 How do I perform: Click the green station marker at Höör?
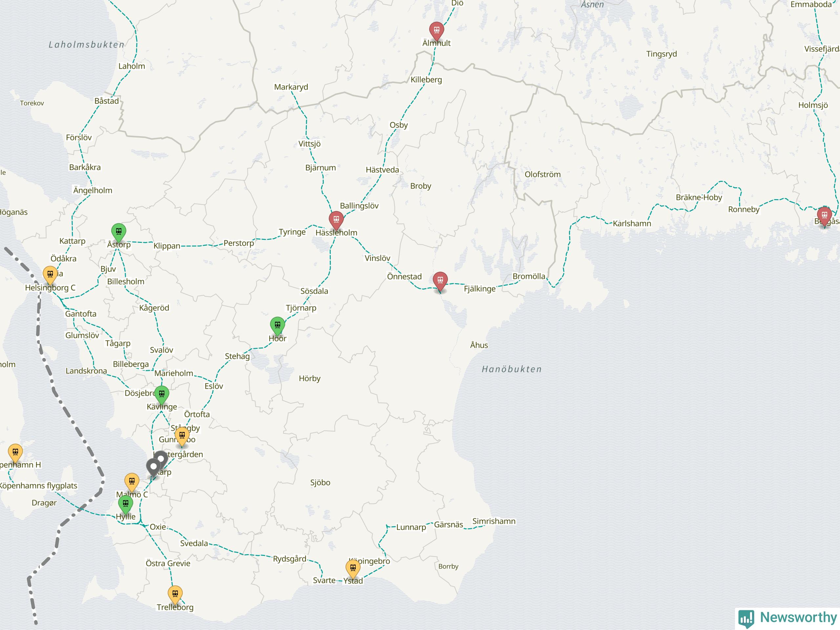[277, 326]
